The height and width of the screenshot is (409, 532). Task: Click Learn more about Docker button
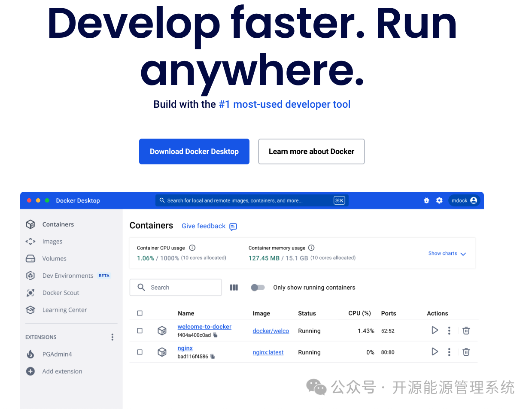(311, 151)
